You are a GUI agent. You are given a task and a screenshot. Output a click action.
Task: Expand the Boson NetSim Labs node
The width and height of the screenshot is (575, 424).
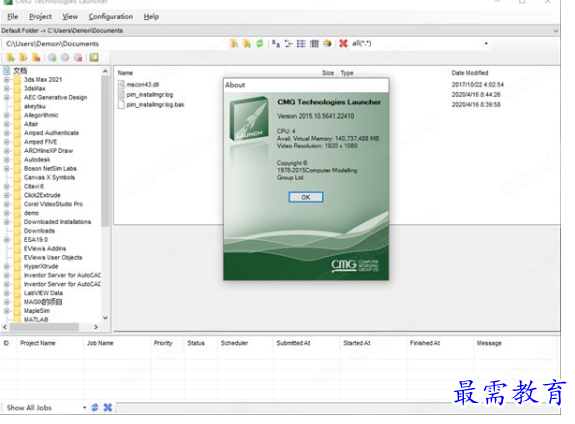[6, 169]
